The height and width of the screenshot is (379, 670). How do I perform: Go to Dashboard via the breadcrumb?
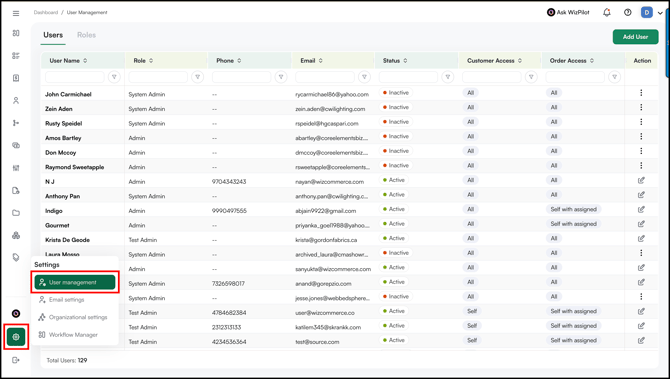point(46,12)
